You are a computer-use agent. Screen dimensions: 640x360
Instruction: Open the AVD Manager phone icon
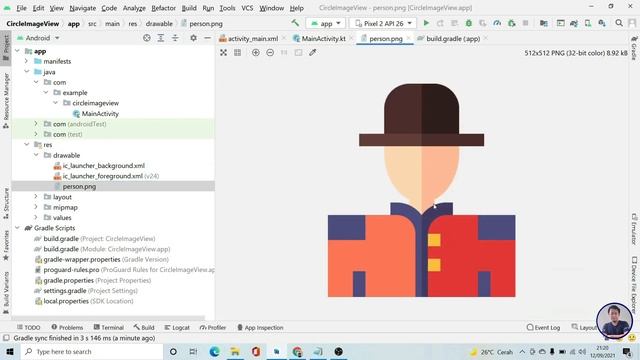click(588, 23)
